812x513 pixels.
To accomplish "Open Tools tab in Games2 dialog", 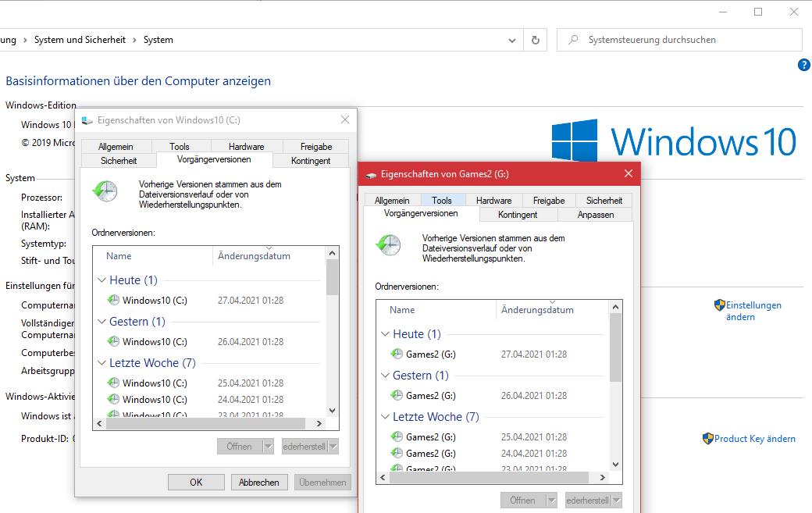I will point(442,201).
